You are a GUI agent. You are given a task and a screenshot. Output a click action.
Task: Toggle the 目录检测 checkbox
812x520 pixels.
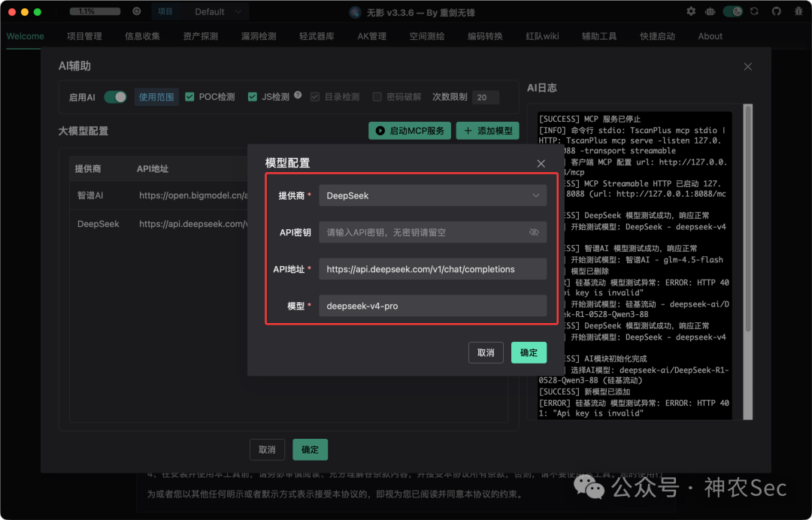[x=315, y=97]
